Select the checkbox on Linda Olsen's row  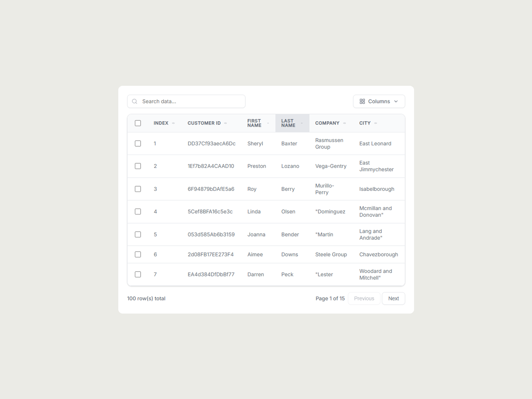pyautogui.click(x=138, y=211)
